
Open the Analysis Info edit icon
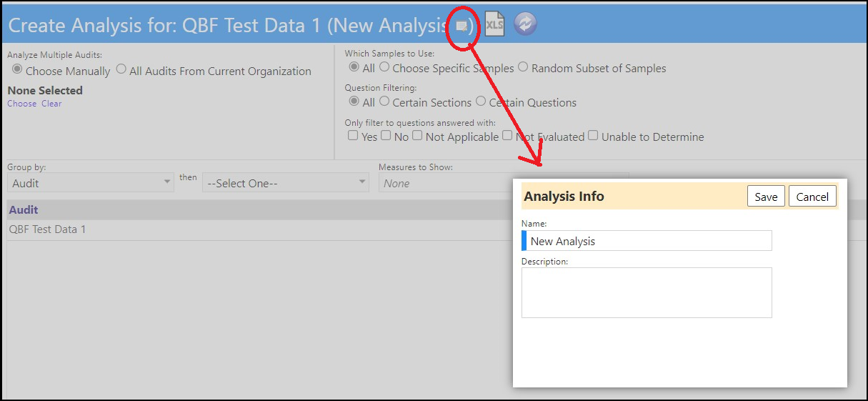462,26
